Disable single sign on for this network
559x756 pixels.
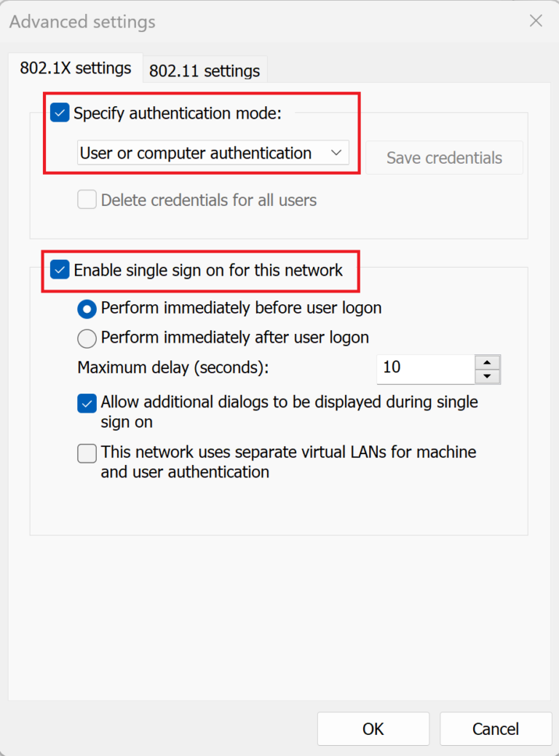[x=60, y=271]
